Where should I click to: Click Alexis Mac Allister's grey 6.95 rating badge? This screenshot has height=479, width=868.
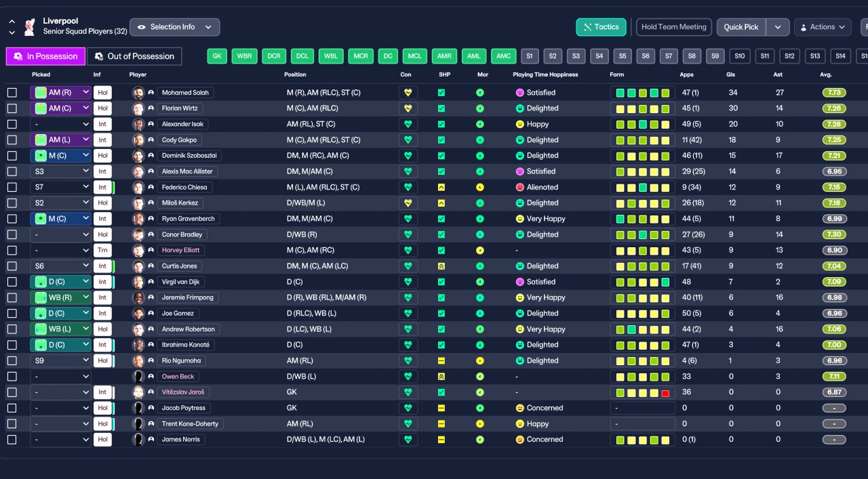coord(834,171)
